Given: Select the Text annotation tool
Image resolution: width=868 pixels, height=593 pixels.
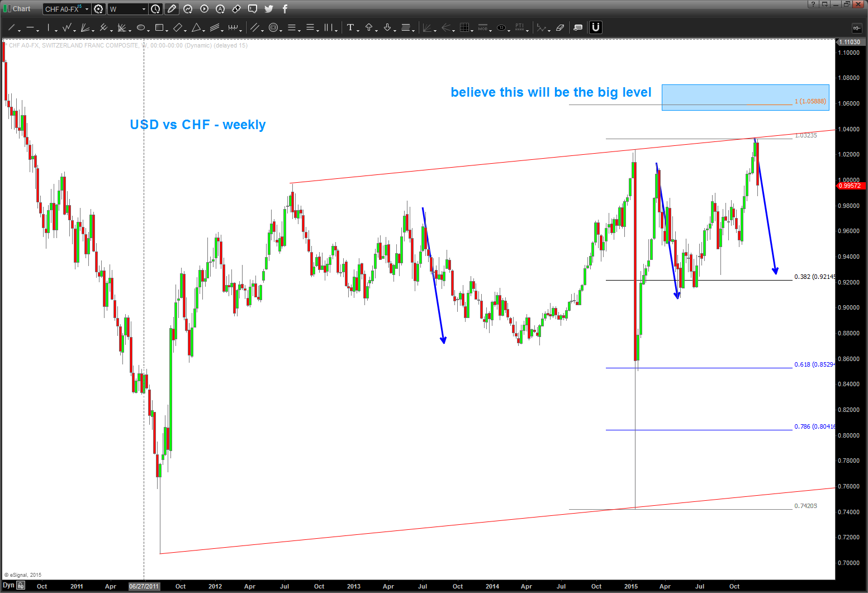Looking at the screenshot, I should pos(350,27).
